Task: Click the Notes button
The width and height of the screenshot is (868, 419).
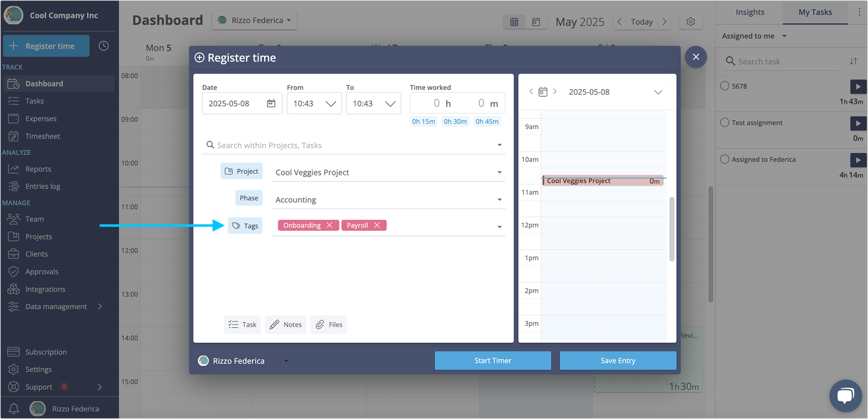Action: coord(286,324)
